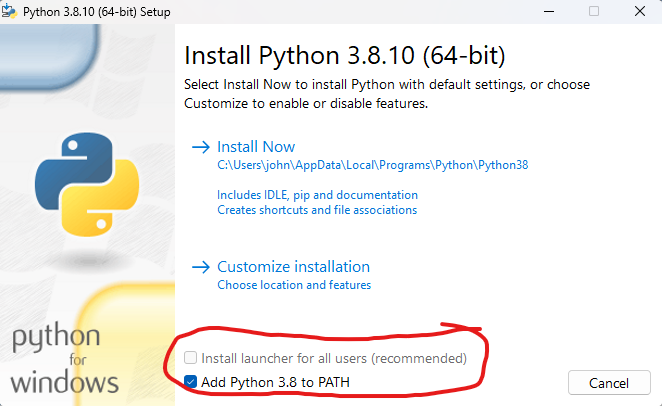Open the Customize installation option

coord(293,267)
